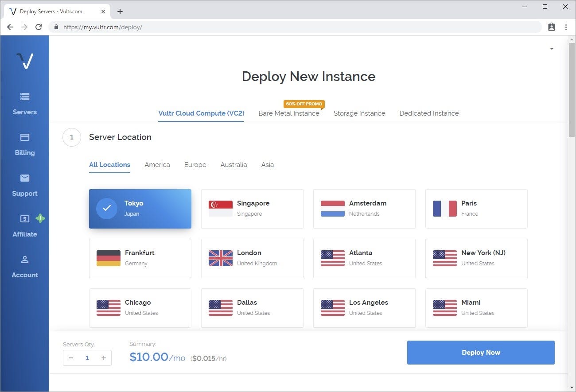This screenshot has width=576, height=392.
Task: Click the page vertical scrollbar thumb
Action: (572, 89)
